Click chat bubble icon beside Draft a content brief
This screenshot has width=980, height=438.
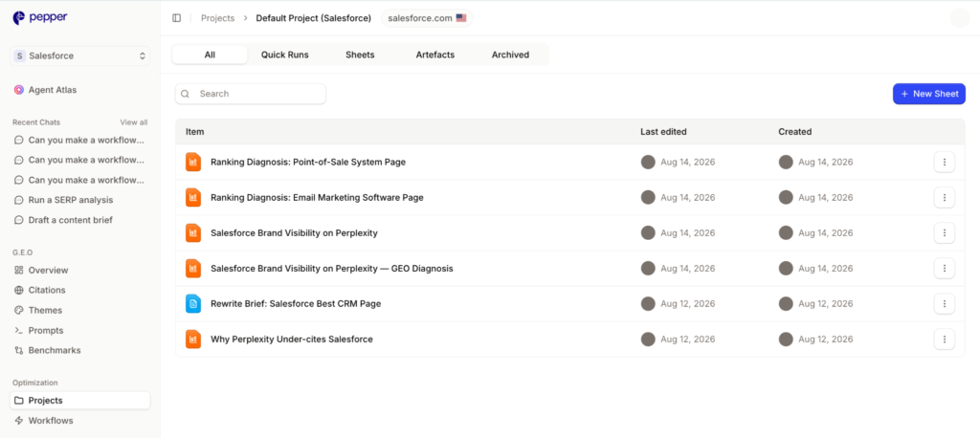click(19, 220)
